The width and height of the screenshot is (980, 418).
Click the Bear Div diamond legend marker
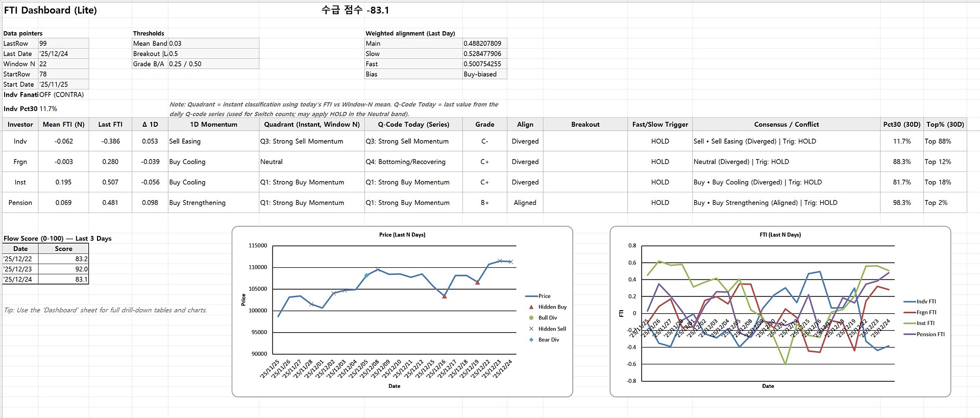531,340
